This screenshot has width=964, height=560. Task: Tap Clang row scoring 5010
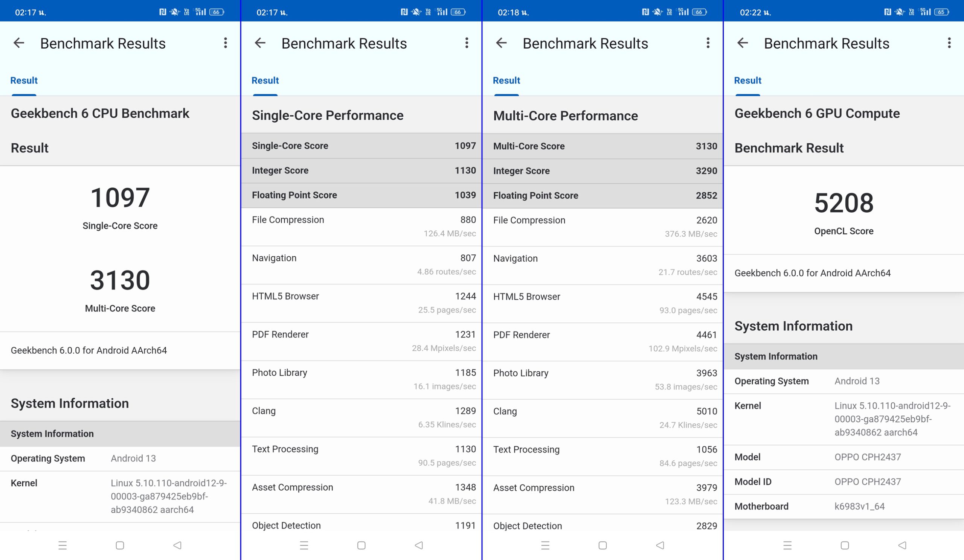click(x=602, y=418)
